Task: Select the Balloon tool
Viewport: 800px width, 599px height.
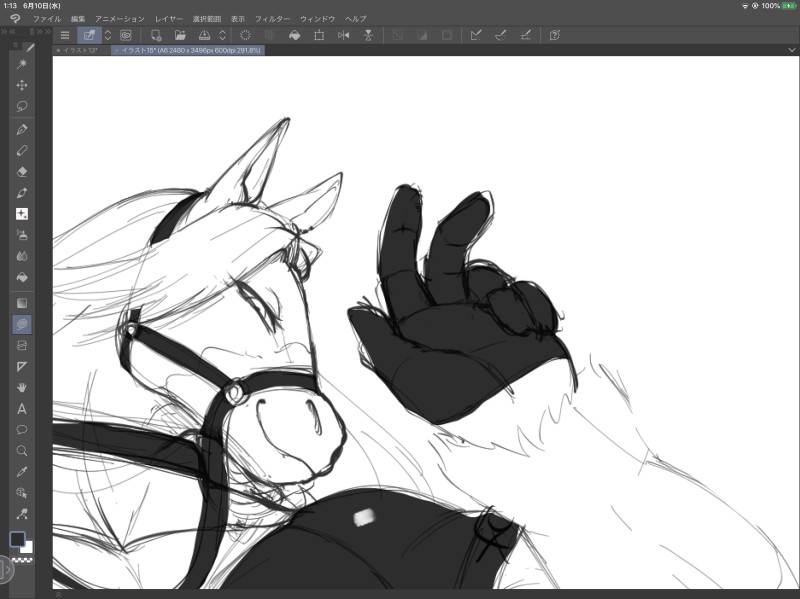Action: point(22,430)
